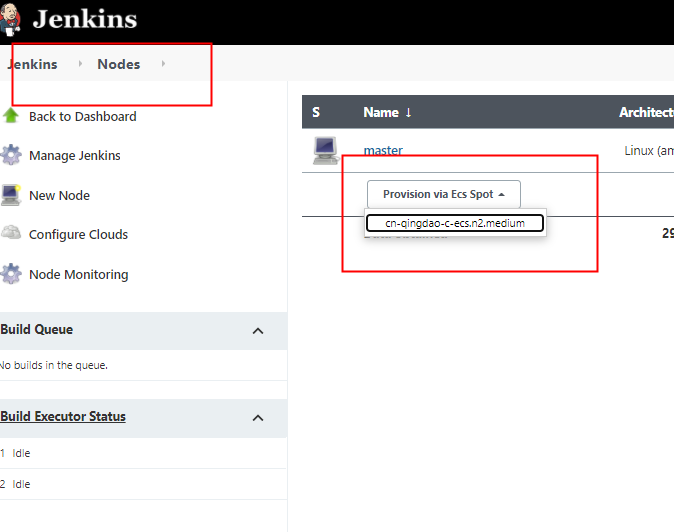Go Back to Dashboard link

(83, 116)
